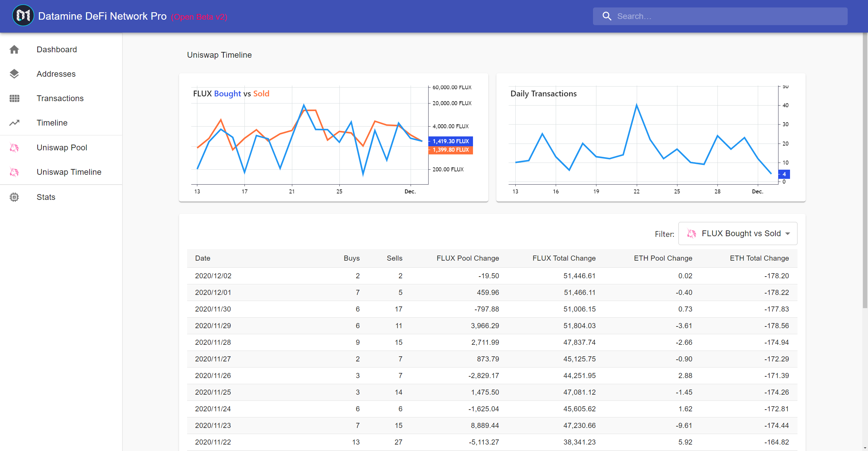The height and width of the screenshot is (451, 868).
Task: Select the 2020/11/28 date cell
Action: 213,342
